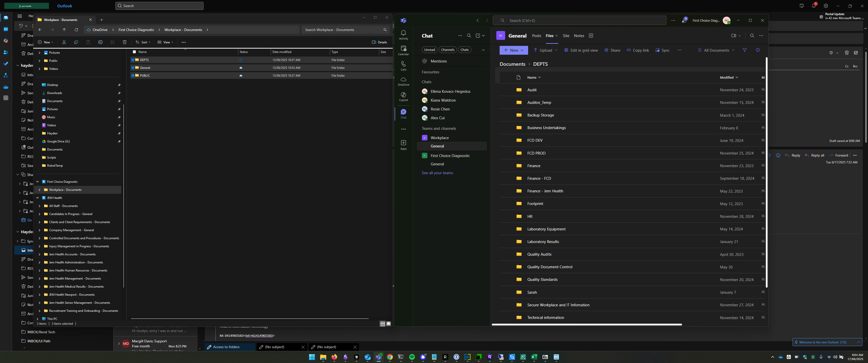Image resolution: width=868 pixels, height=363 pixels.
Task: Open the View dropdown in File Explorer
Action: 165,42
